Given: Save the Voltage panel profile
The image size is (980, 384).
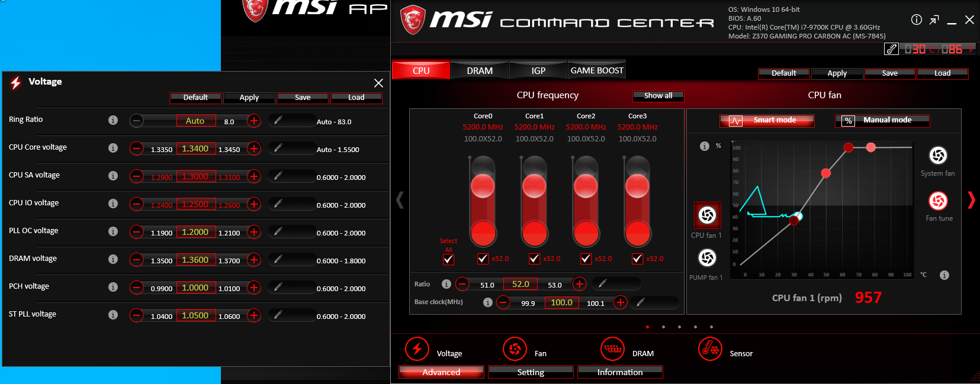Looking at the screenshot, I should 303,98.
